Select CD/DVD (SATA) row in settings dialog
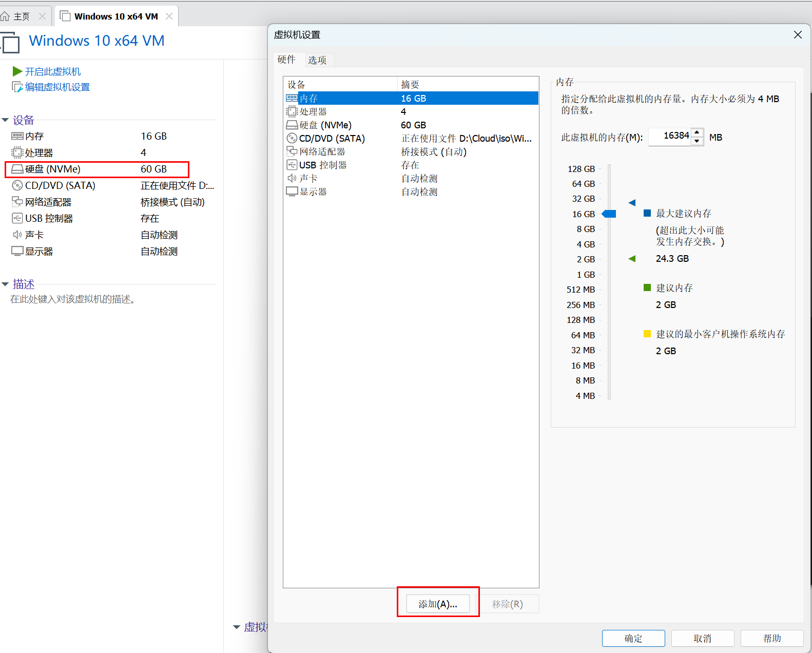The image size is (812, 653). (411, 138)
